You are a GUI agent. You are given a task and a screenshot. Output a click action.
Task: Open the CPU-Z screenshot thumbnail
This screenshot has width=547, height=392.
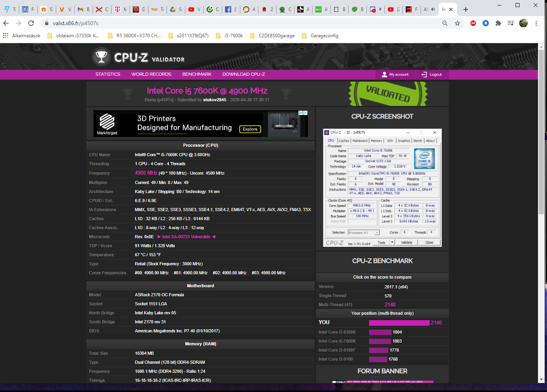point(382,188)
